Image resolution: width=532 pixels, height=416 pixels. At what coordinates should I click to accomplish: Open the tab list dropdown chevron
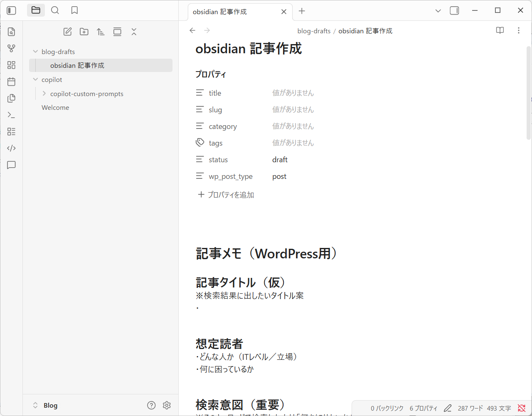click(x=438, y=10)
